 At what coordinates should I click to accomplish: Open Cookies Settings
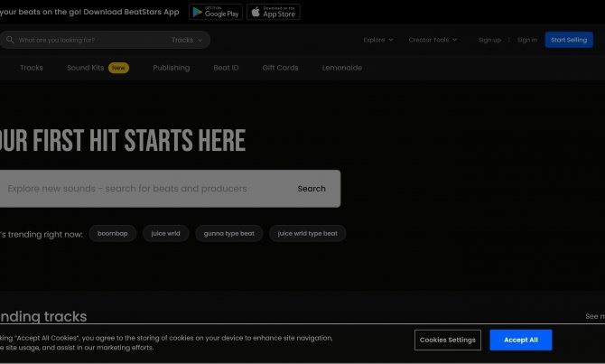[x=448, y=341]
